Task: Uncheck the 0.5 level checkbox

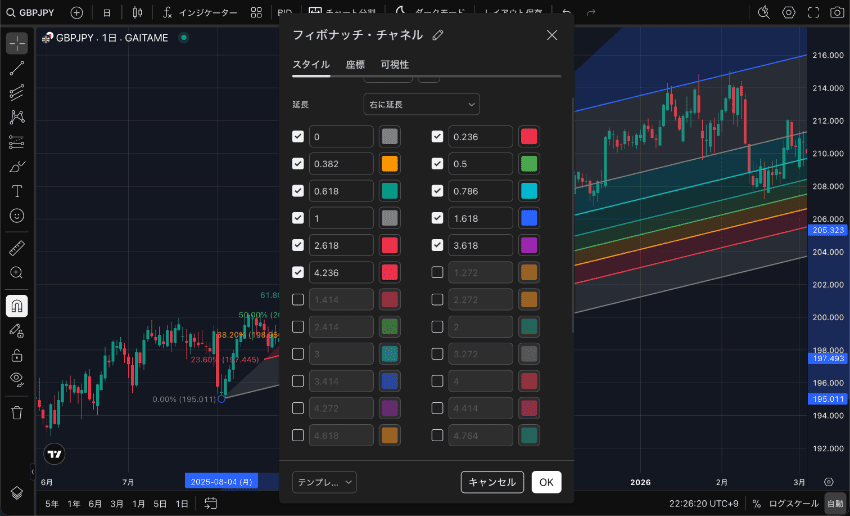Action: (437, 163)
